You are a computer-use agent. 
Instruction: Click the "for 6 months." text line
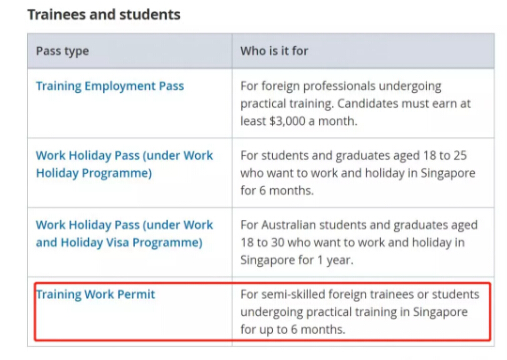point(277,191)
